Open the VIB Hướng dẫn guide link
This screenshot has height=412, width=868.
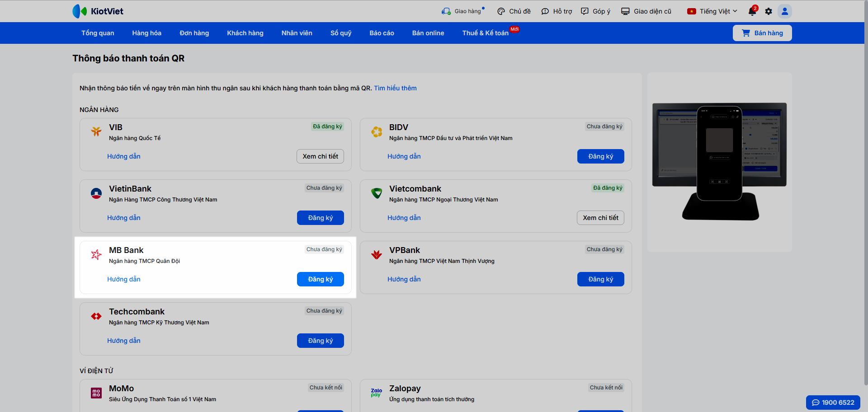[124, 156]
